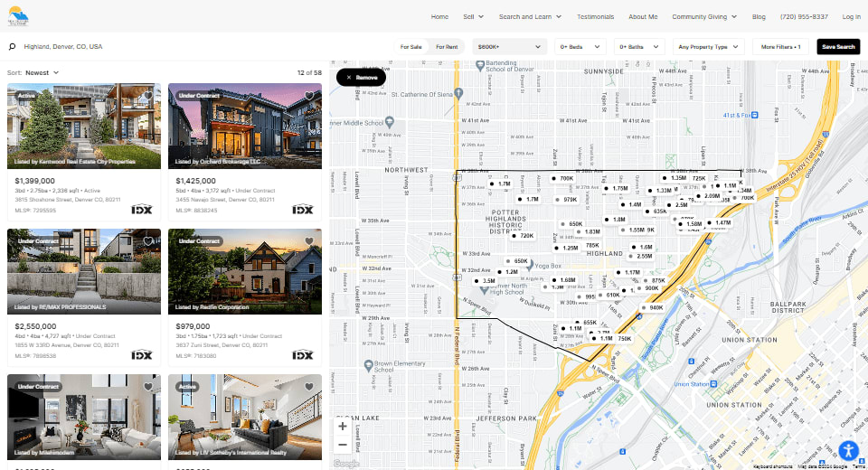
Task: Click the 1.2M map price marker
Action: point(507,272)
